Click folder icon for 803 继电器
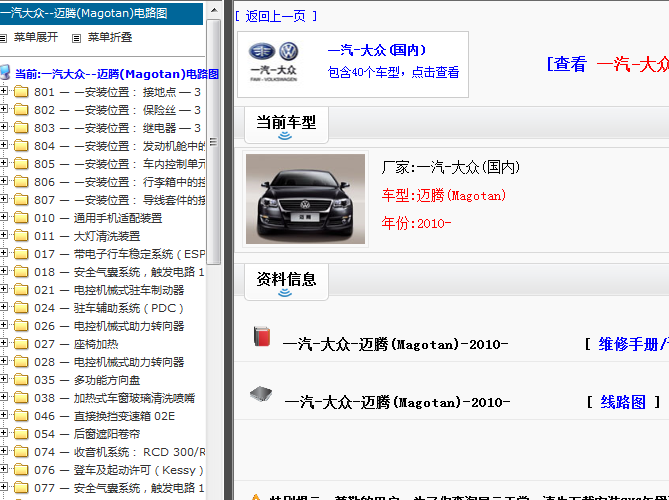Viewport: 669px width, 500px height. coord(21,128)
